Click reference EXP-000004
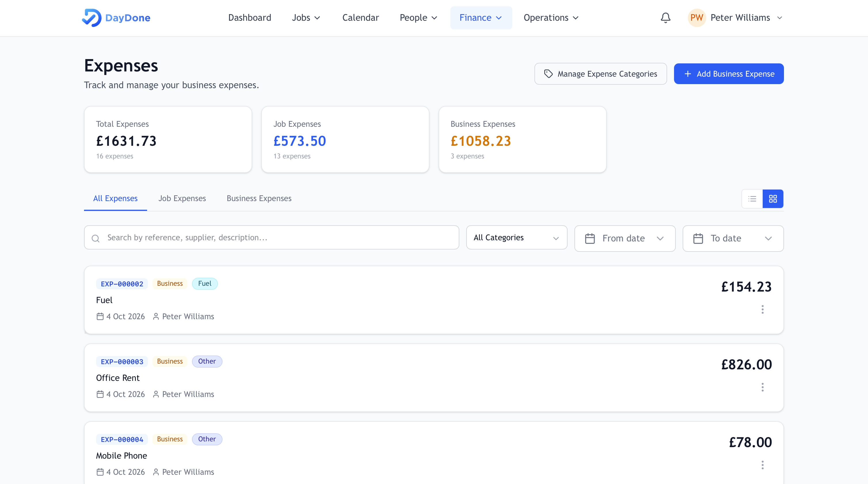The width and height of the screenshot is (868, 484). (122, 439)
